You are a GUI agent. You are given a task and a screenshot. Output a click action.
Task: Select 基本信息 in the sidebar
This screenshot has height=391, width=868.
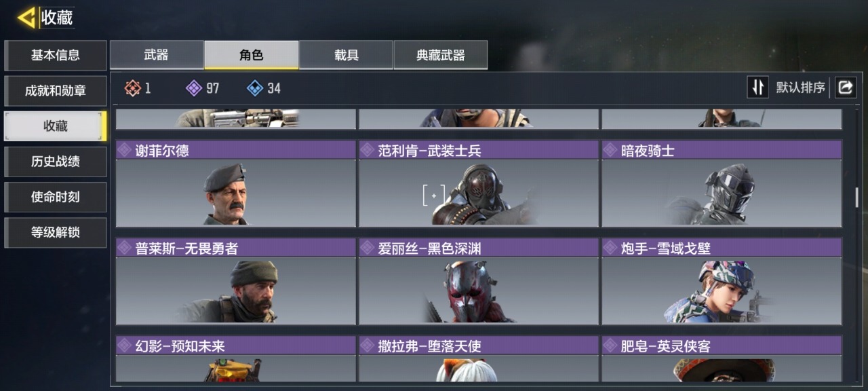tap(56, 55)
